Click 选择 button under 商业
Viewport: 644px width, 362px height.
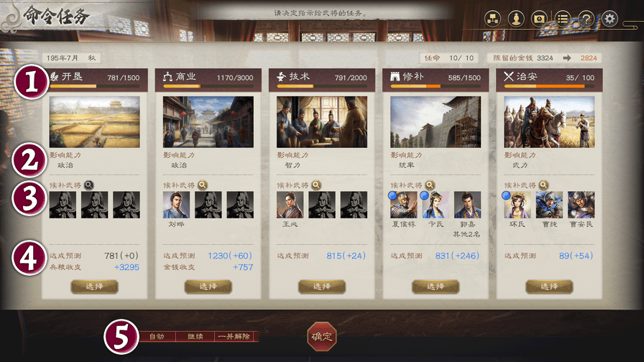pyautogui.click(x=208, y=287)
